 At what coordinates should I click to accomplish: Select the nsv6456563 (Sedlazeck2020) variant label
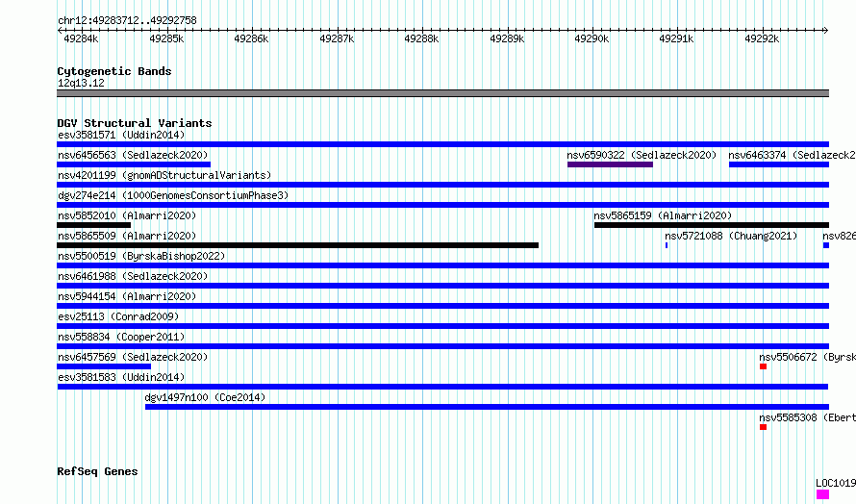coord(133,155)
